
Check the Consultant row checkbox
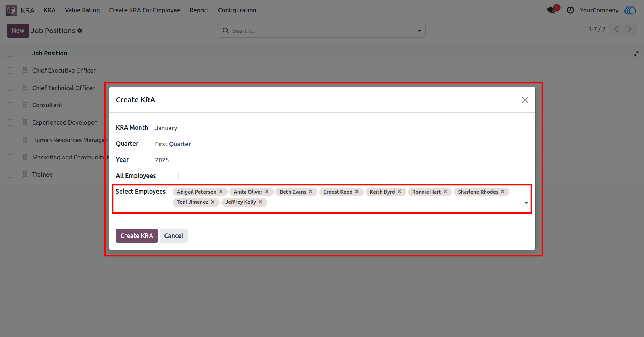(x=10, y=105)
